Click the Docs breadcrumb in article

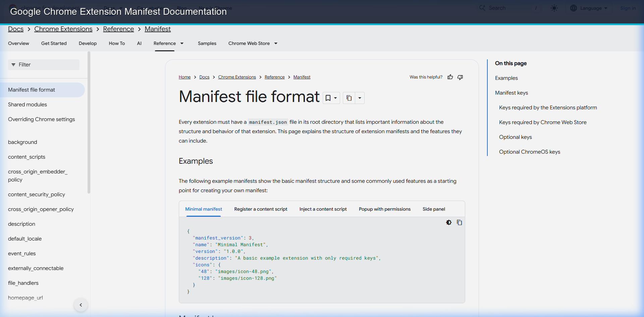[204, 77]
